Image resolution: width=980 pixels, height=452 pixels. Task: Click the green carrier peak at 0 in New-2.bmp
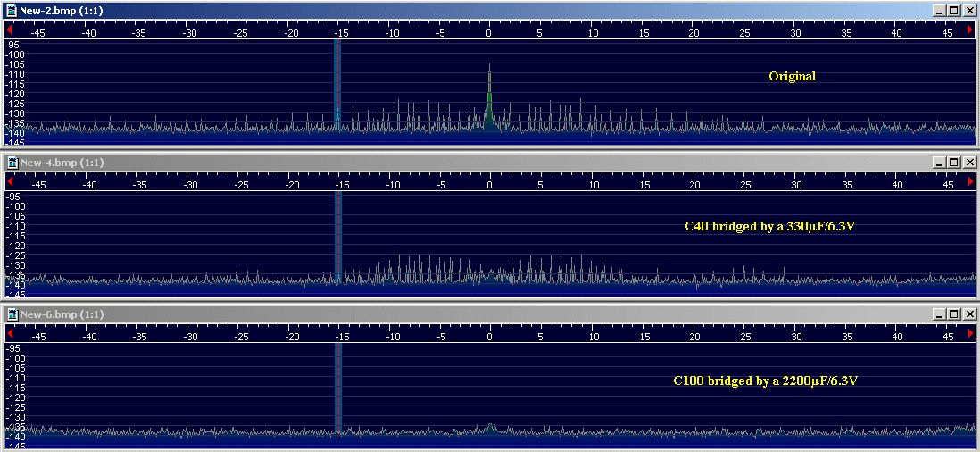(x=489, y=96)
